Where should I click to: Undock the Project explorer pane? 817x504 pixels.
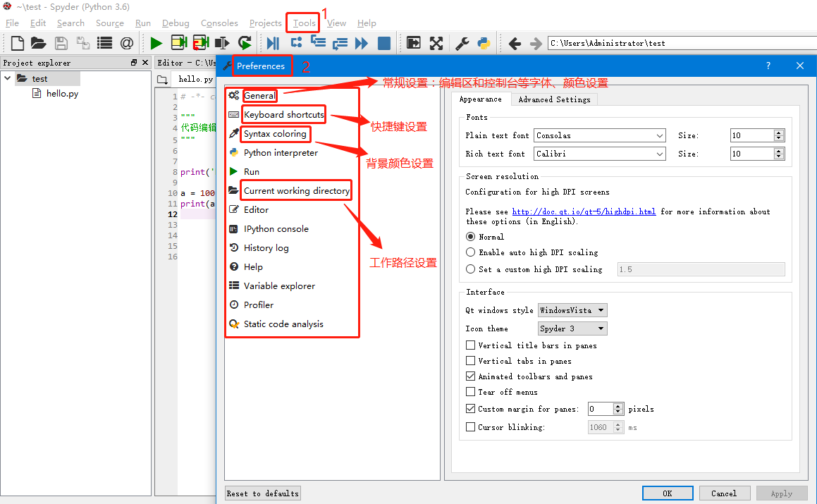click(x=134, y=63)
